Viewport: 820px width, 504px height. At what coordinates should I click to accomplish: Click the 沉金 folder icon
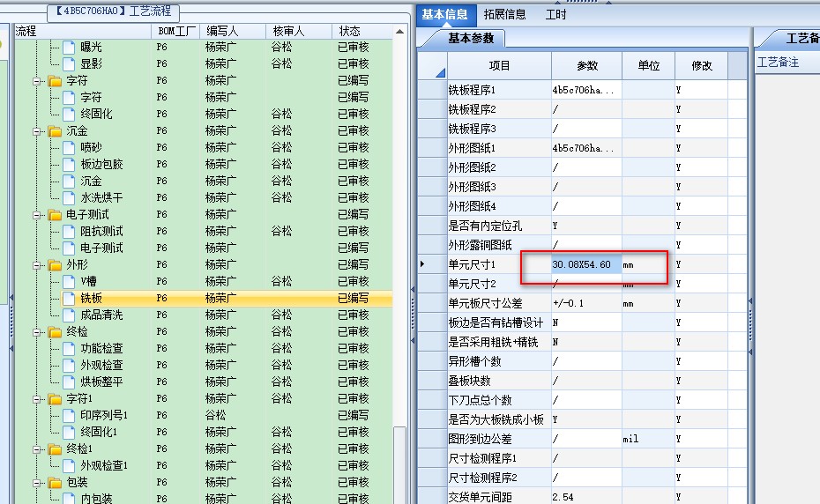coord(55,131)
